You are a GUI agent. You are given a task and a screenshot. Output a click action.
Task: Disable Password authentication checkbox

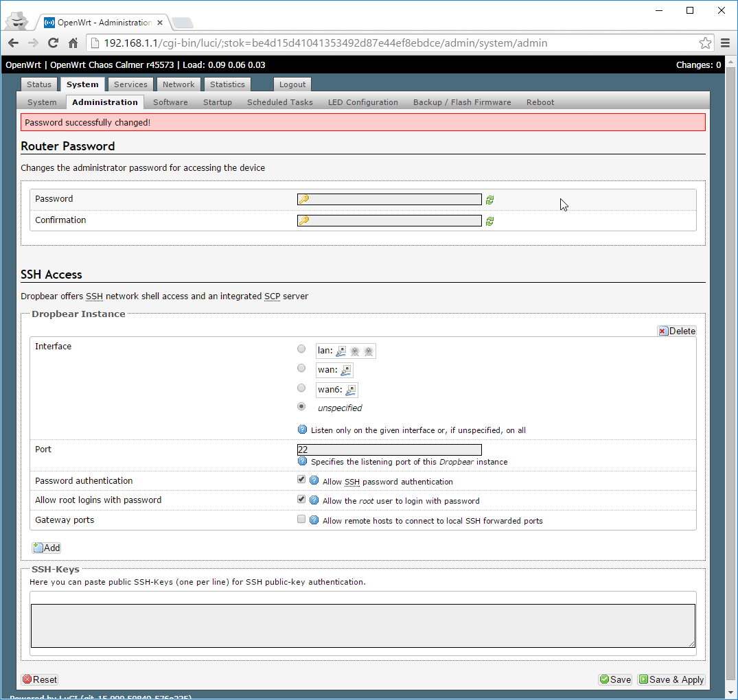(x=301, y=480)
